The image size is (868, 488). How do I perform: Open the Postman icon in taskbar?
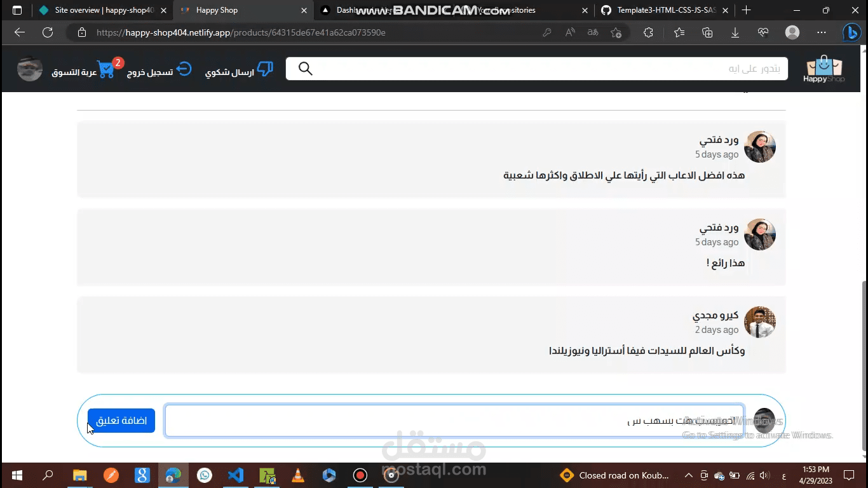(x=111, y=475)
